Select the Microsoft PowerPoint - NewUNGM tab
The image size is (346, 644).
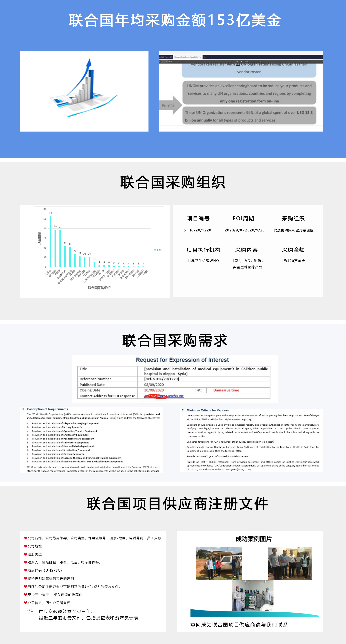point(187,57)
